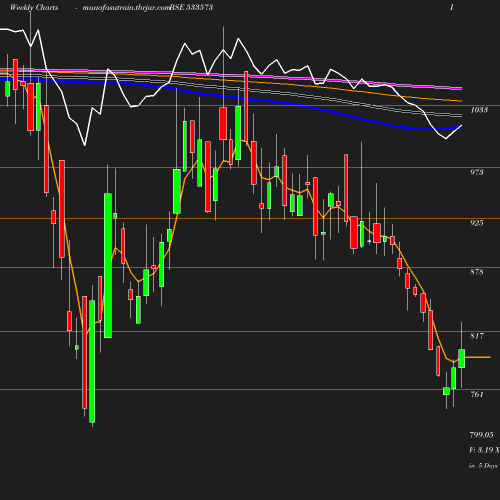Click the "in 5 Days" text
The height and width of the screenshot is (500, 500).
[483, 466]
